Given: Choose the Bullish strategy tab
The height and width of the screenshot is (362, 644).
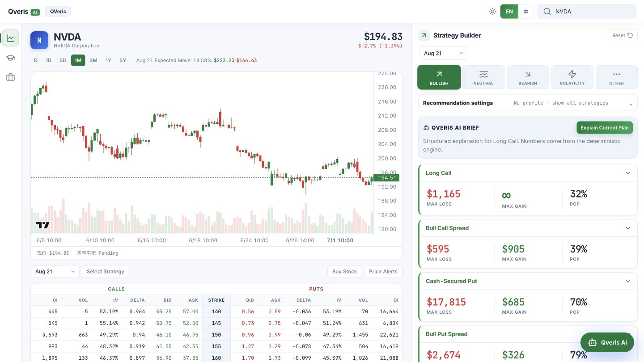Looking at the screenshot, I should (x=439, y=77).
